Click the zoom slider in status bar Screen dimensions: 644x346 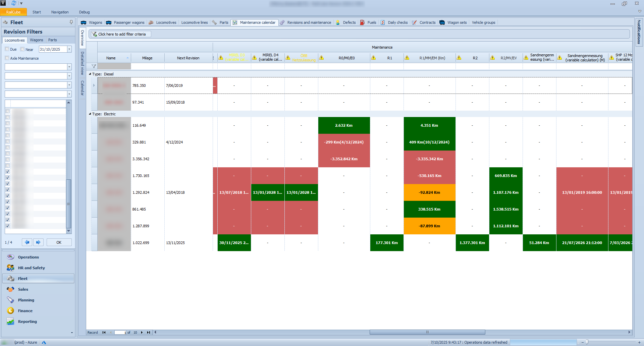click(x=587, y=342)
